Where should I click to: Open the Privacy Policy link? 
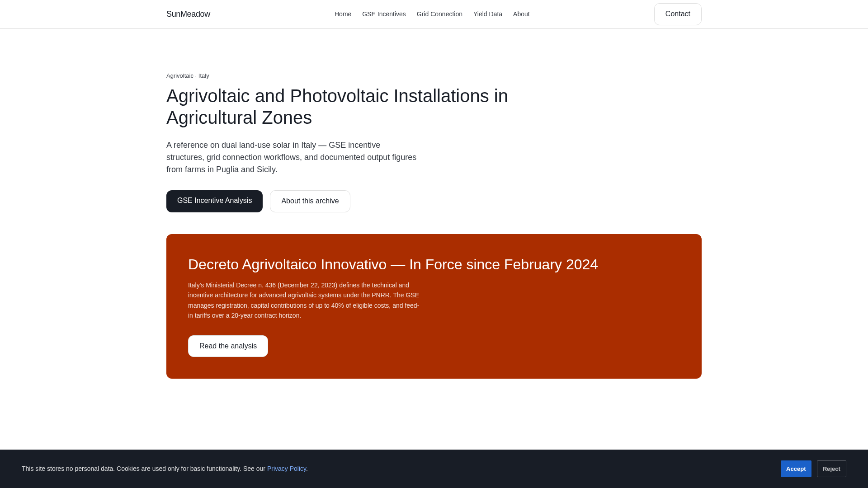tap(287, 469)
